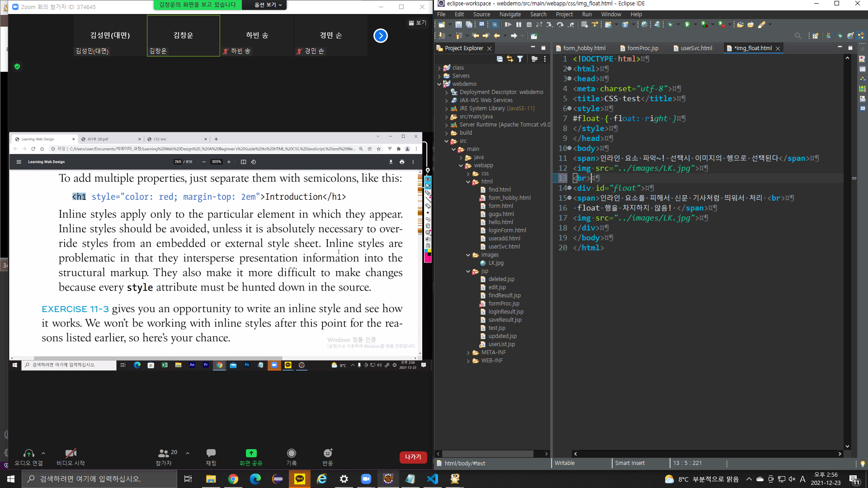Click the red leave meeting button
Viewport: 868px width, 488px height.
[413, 457]
